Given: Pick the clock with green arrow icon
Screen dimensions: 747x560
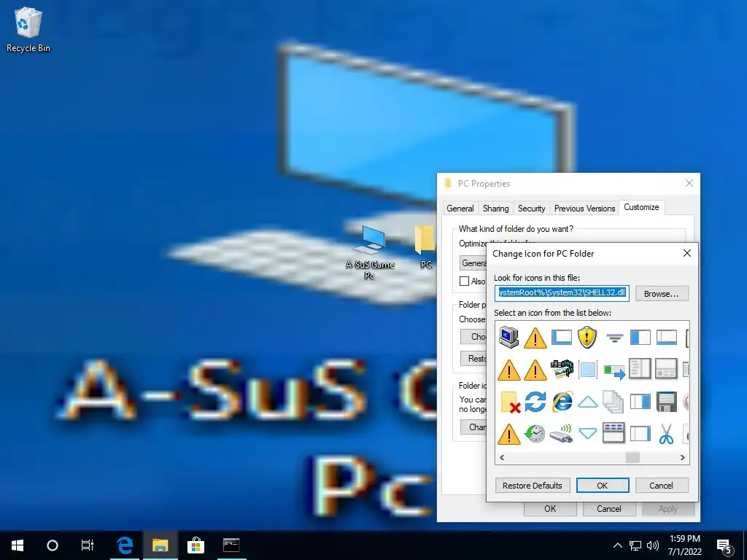Looking at the screenshot, I should pyautogui.click(x=535, y=434).
